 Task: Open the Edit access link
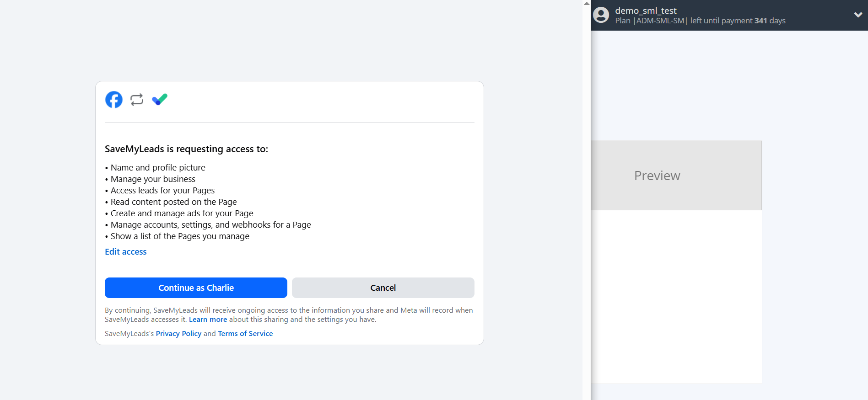click(126, 252)
